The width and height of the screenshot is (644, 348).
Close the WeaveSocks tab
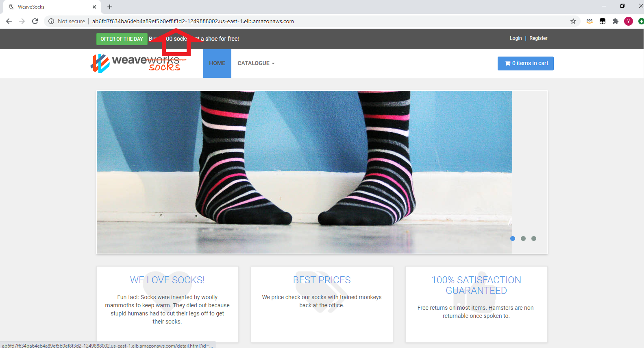(x=94, y=7)
